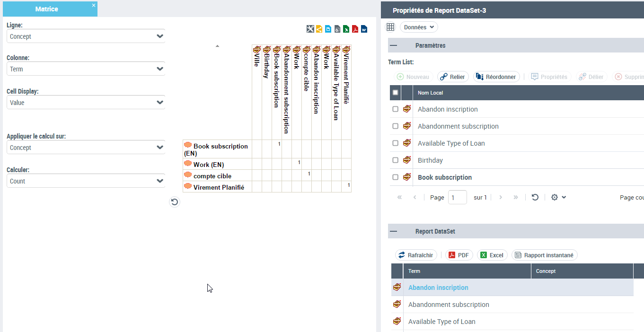The image size is (644, 332).
Task: Expand the Données dropdown
Action: point(419,27)
